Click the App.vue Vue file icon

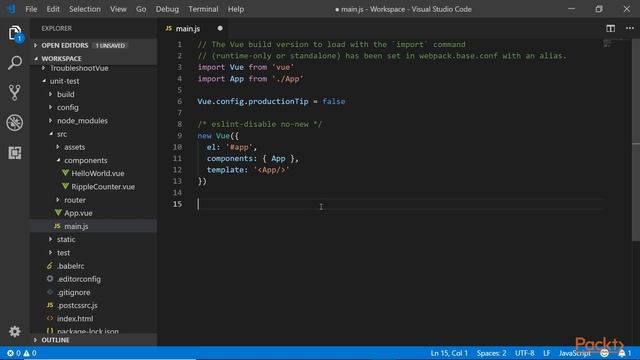pos(58,213)
